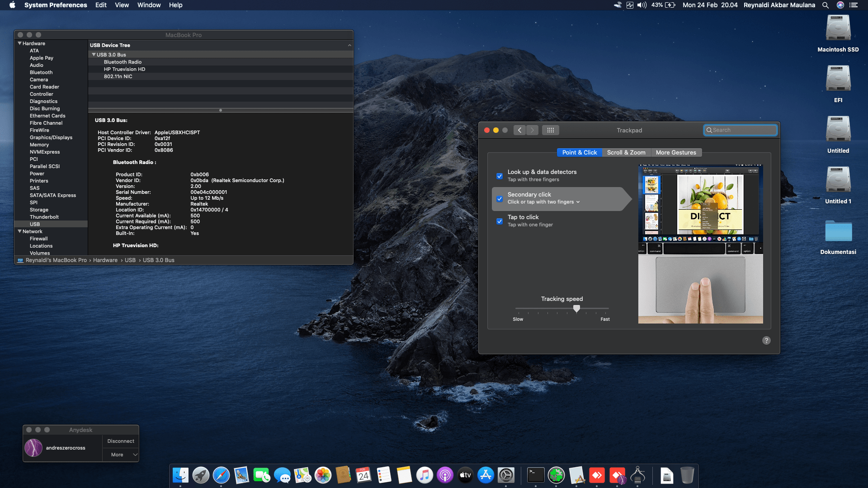Viewport: 868px width, 488px height.
Task: Open the Window menu in menu bar
Action: (149, 5)
